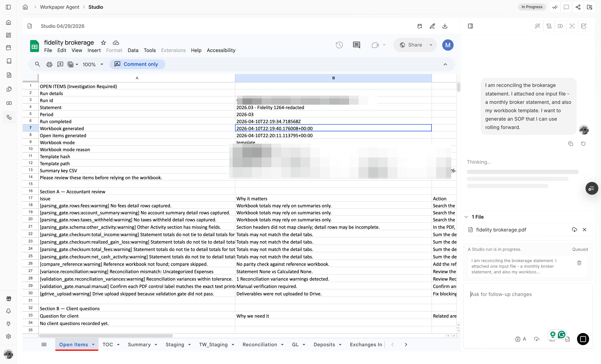601x364 pixels.
Task: Open the gift rewards sidebar icon
Action: pyautogui.click(x=9, y=298)
